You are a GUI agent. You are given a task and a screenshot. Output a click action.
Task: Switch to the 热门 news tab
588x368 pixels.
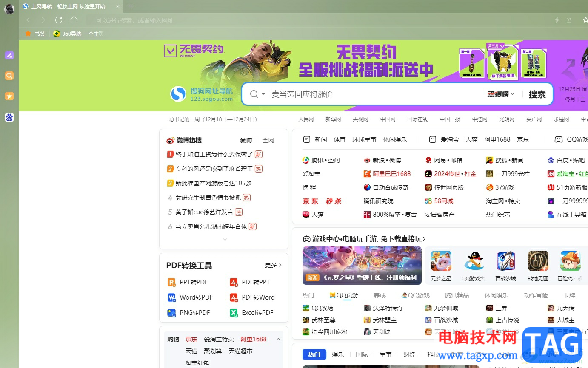point(314,354)
